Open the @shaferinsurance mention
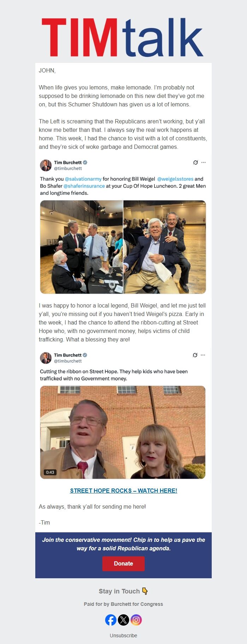This screenshot has height=644, width=247. tap(84, 186)
